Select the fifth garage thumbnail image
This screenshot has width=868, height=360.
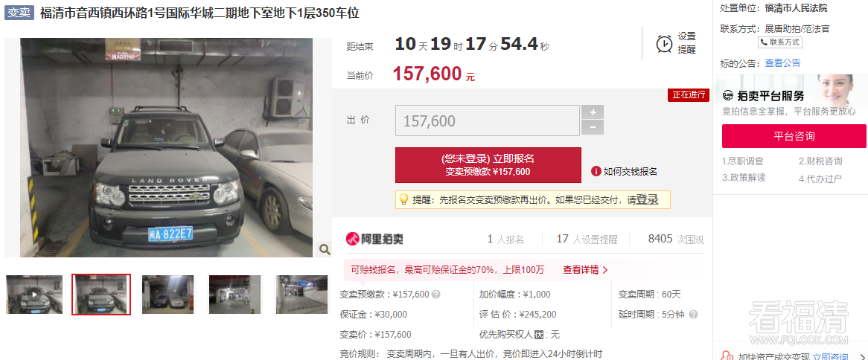tap(301, 295)
